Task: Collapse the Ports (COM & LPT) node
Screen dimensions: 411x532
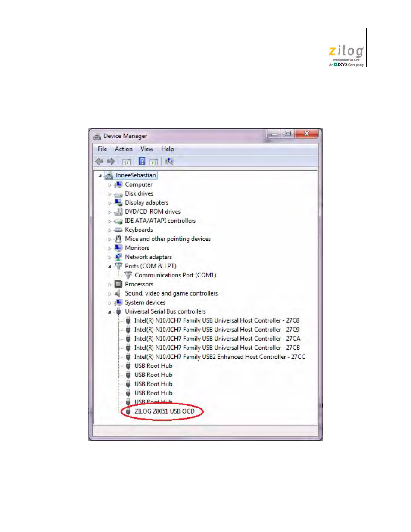Action: 109,267
